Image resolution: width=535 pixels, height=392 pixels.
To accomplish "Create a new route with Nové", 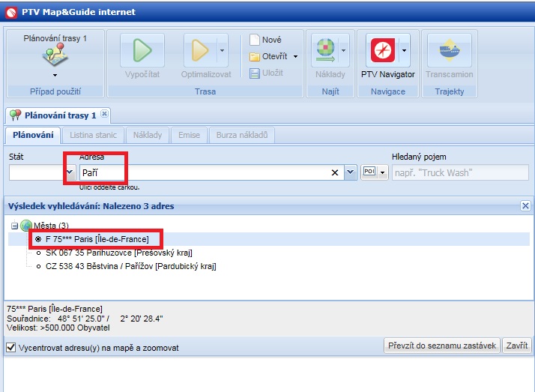I will click(x=266, y=40).
